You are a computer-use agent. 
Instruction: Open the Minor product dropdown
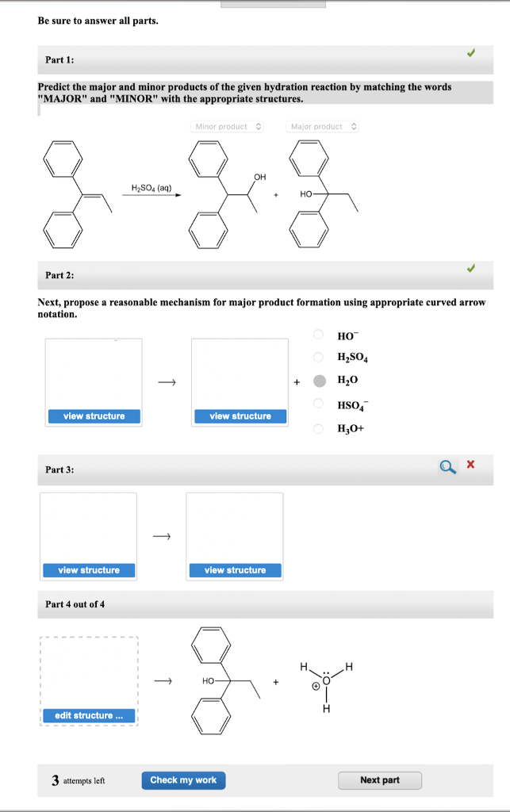228,126
